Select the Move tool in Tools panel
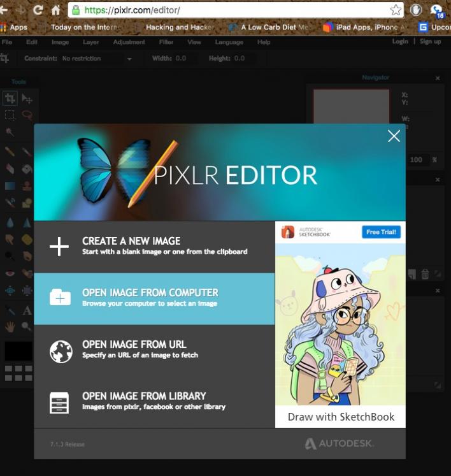451x476 pixels. tap(27, 98)
